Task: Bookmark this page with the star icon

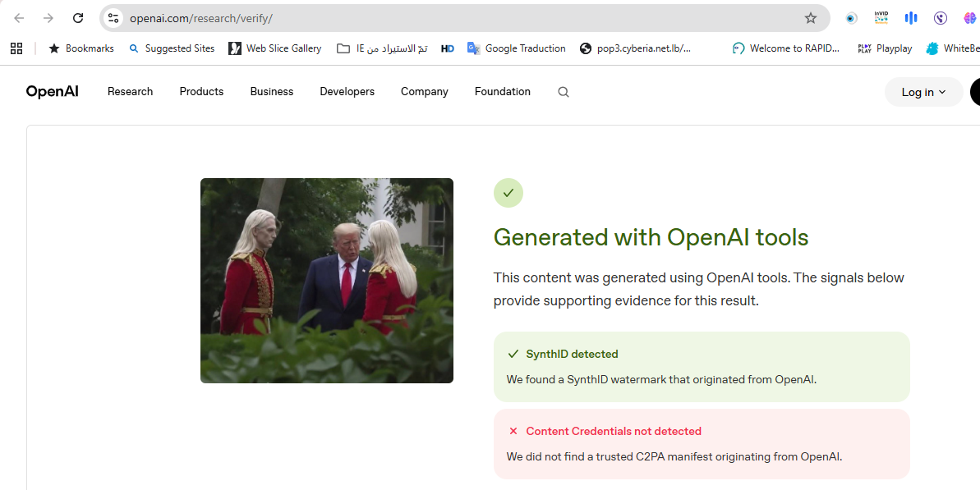Action: coord(811,18)
